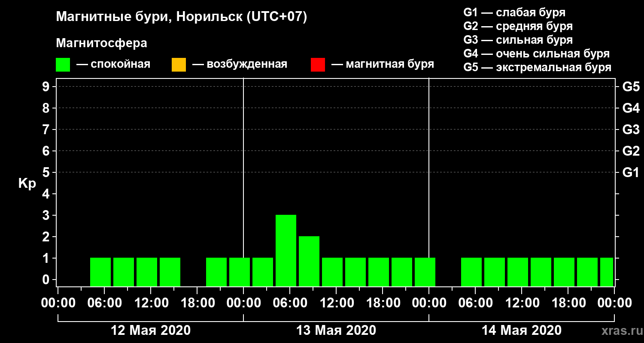Click the 'G2' label on right axis
This screenshot has width=644, height=343.
631,151
